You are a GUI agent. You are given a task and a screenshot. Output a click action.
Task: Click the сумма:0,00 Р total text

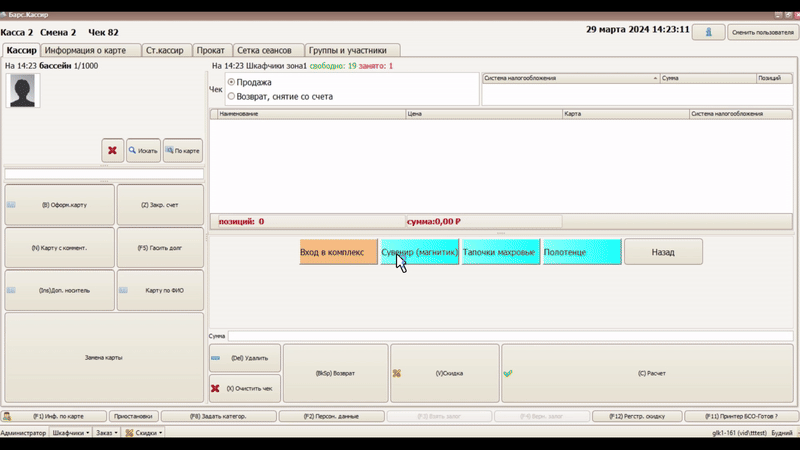(434, 221)
